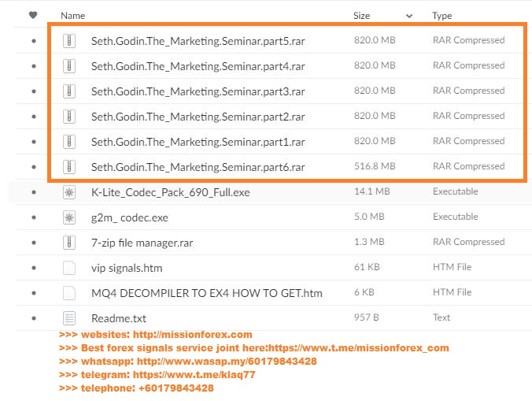Click RAR icon for Seminar.part1.rar

tap(69, 142)
